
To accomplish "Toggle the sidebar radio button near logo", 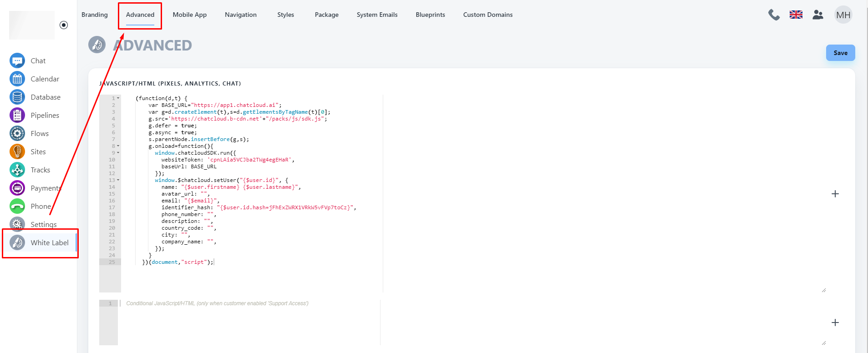I will click(x=64, y=25).
